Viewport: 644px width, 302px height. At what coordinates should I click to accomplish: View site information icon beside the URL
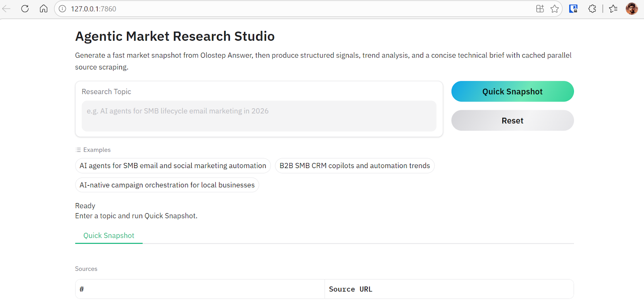(x=62, y=9)
